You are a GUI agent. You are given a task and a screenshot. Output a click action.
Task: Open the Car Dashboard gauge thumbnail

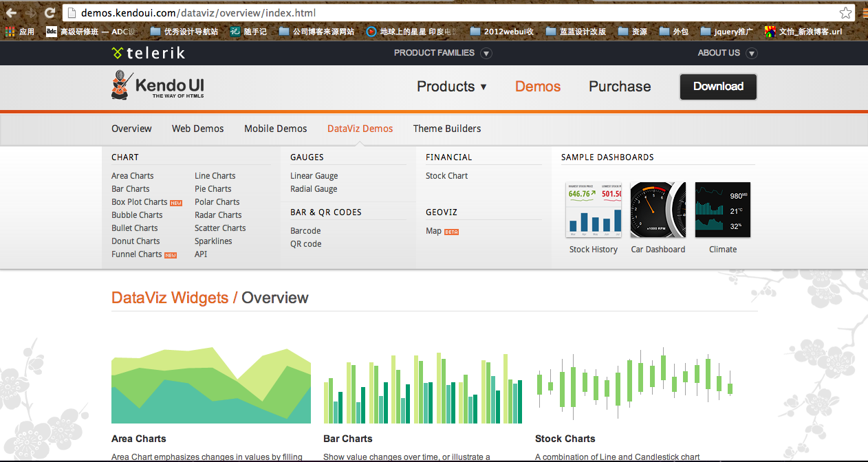pyautogui.click(x=658, y=210)
